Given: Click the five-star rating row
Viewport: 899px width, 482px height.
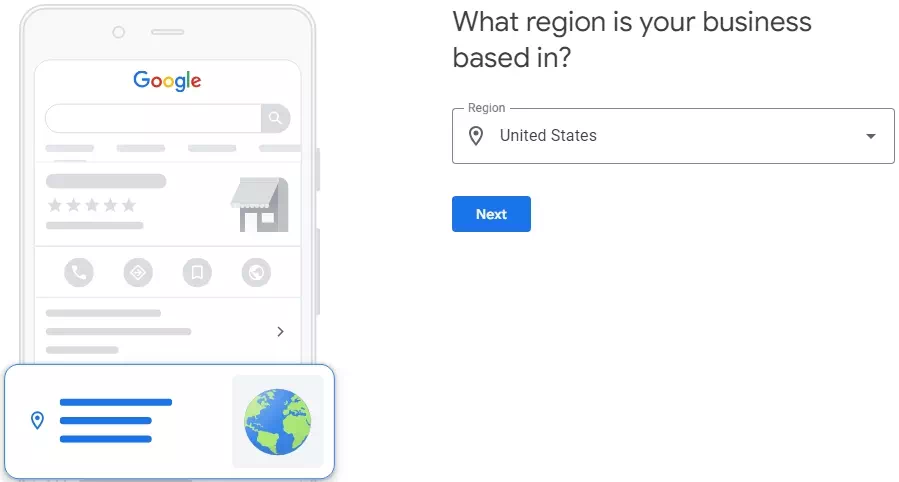Looking at the screenshot, I should tap(91, 205).
